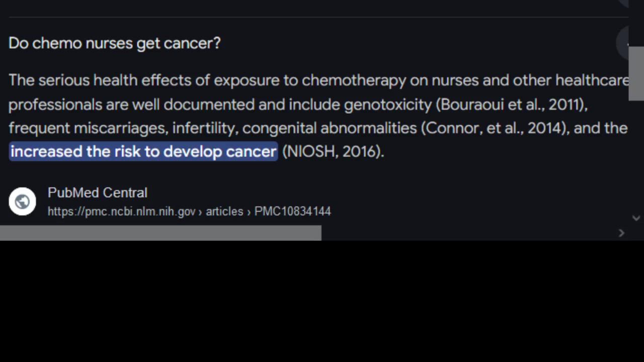Open the PubMed Central result title
Viewport: 644px width, 362px height.
(98, 193)
